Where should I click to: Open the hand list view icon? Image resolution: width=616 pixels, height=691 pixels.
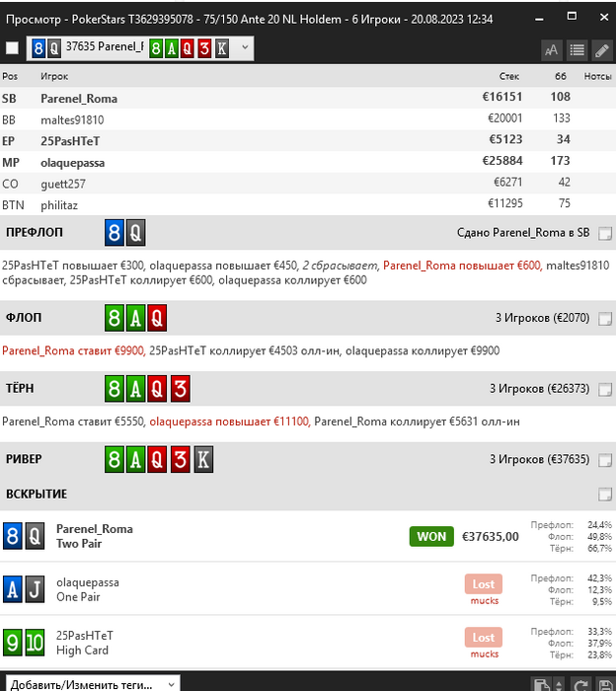577,50
